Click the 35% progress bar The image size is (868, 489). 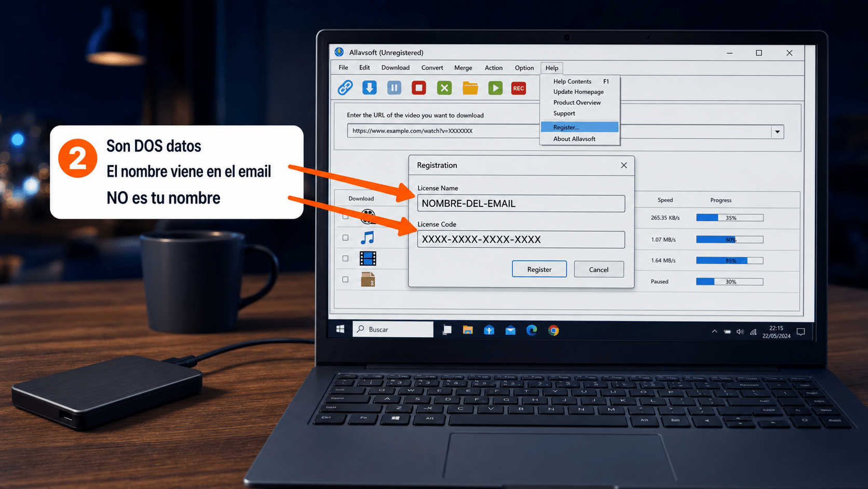[730, 218]
